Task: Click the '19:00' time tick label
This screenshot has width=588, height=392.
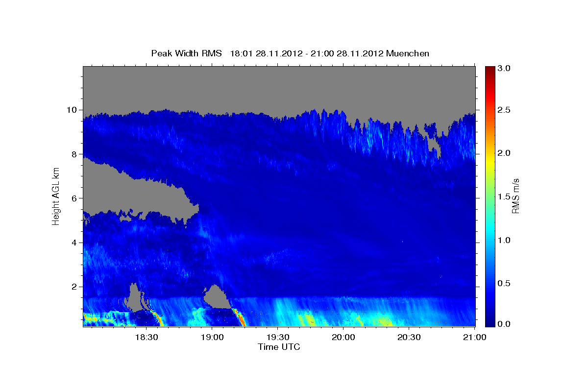Action: point(212,337)
